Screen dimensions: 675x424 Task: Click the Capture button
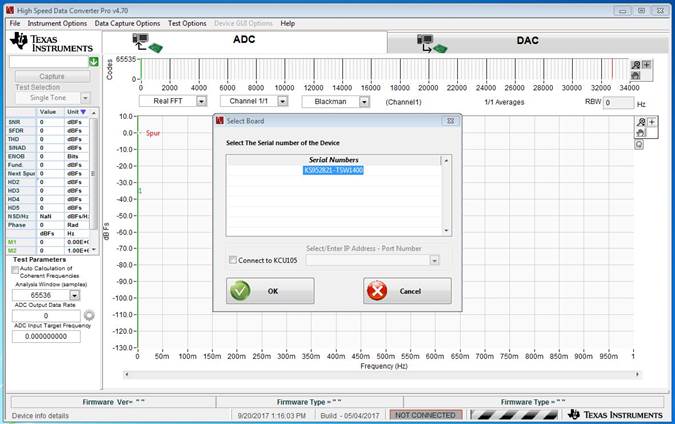tap(52, 76)
